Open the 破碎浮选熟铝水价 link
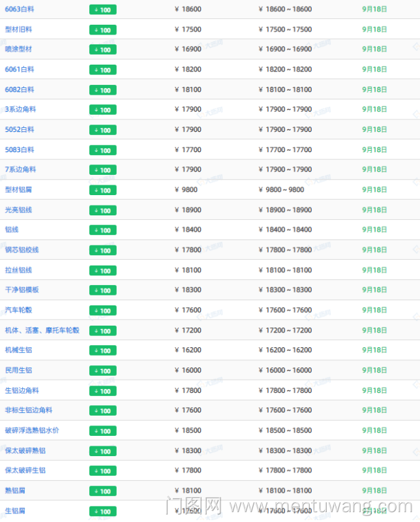This screenshot has height=522, width=420. pyautogui.click(x=32, y=431)
